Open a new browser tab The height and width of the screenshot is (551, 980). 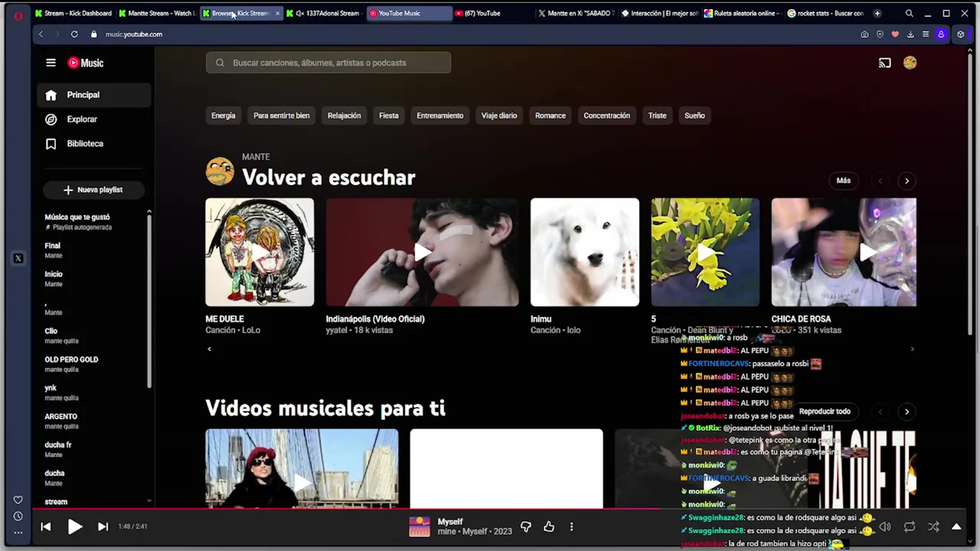[877, 13]
